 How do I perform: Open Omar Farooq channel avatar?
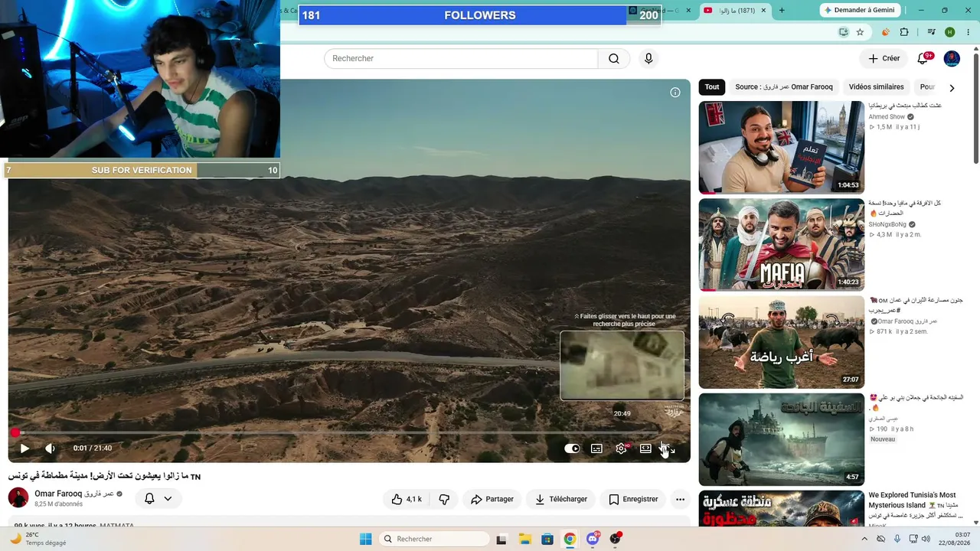(x=18, y=497)
